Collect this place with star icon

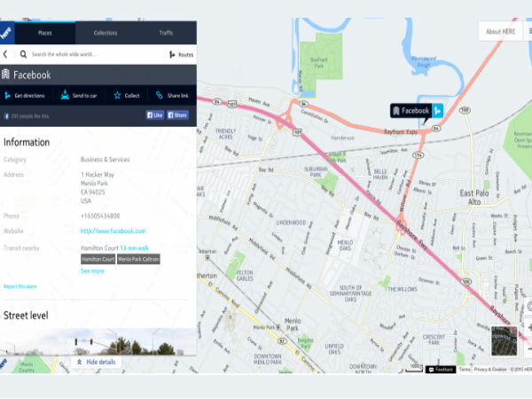(127, 96)
